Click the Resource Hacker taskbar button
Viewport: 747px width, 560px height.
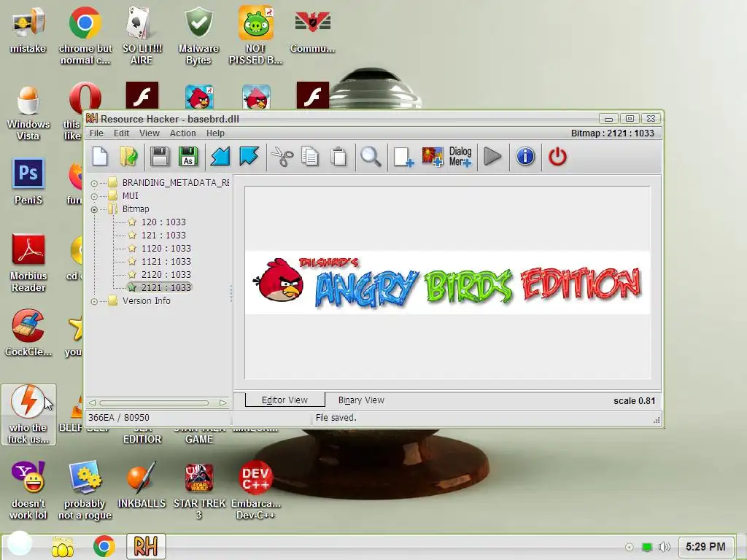coord(146,545)
